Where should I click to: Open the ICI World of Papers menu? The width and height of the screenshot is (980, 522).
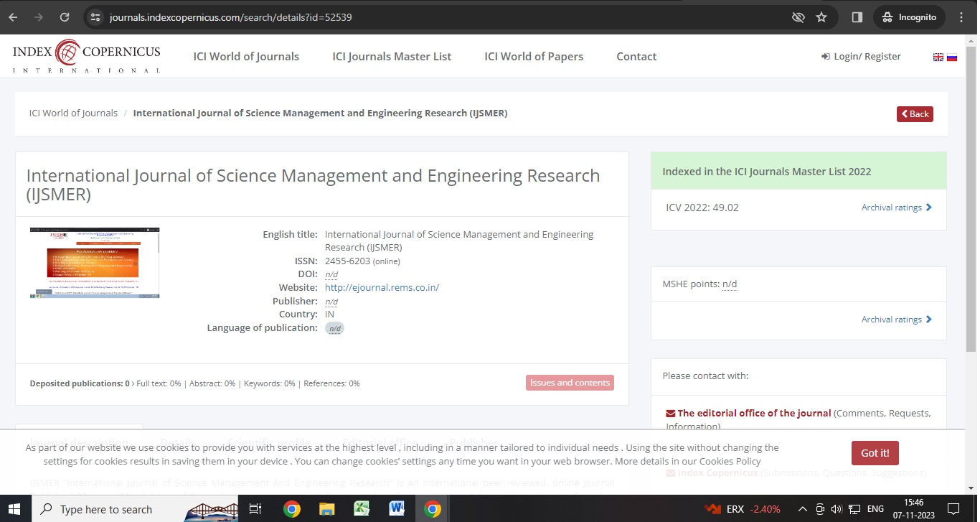point(534,57)
